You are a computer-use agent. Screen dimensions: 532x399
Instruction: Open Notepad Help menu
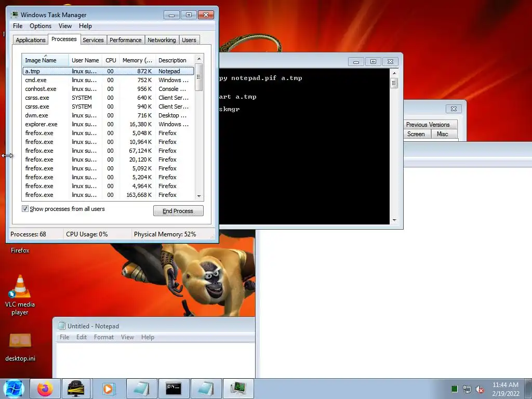tap(148, 337)
